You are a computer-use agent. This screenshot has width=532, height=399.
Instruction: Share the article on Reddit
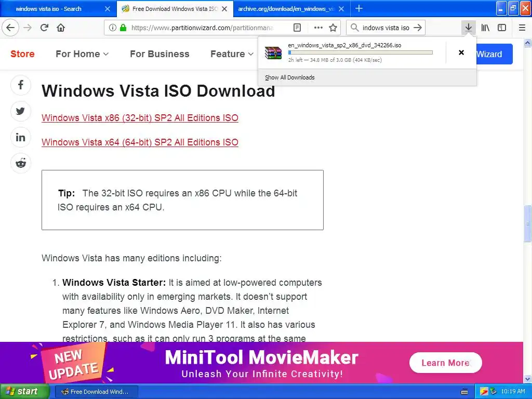pyautogui.click(x=21, y=163)
